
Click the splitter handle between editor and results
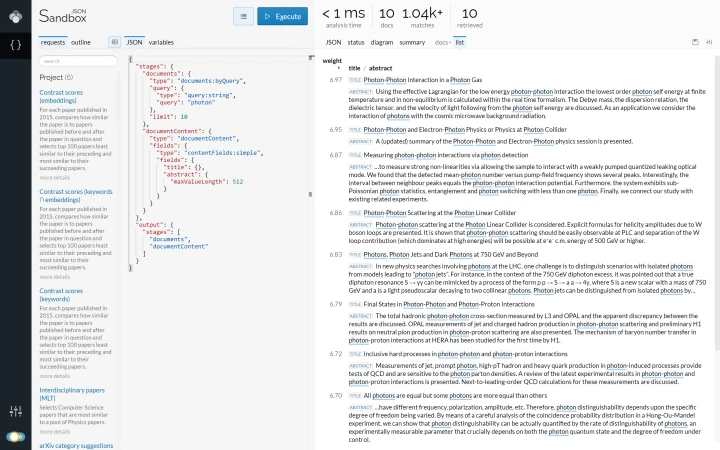pos(310,194)
